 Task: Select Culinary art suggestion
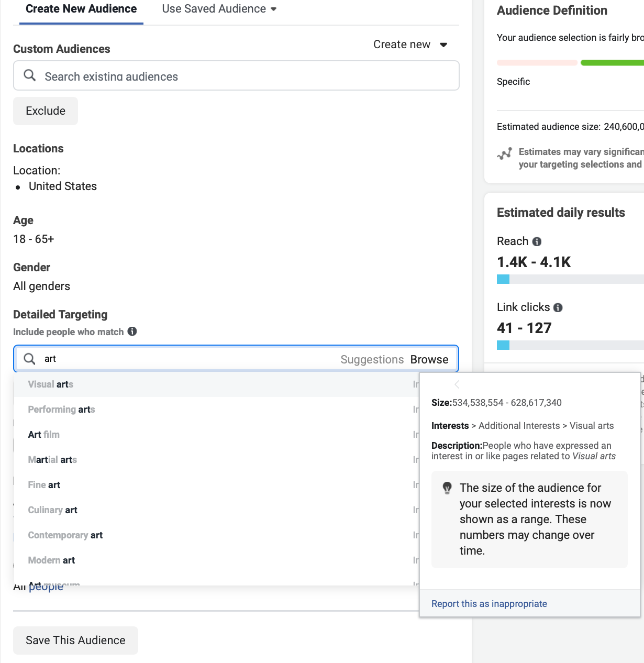click(216, 510)
